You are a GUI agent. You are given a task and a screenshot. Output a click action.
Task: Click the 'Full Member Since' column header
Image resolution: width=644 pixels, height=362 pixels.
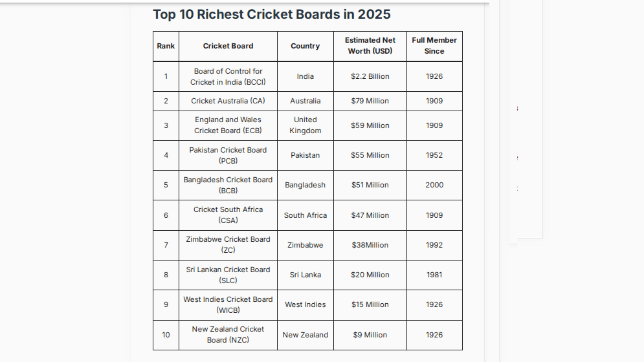pos(434,46)
